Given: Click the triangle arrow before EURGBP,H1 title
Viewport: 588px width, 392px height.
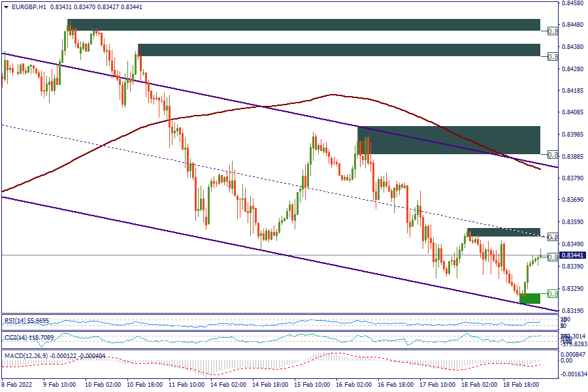Looking at the screenshot, I should pyautogui.click(x=6, y=7).
